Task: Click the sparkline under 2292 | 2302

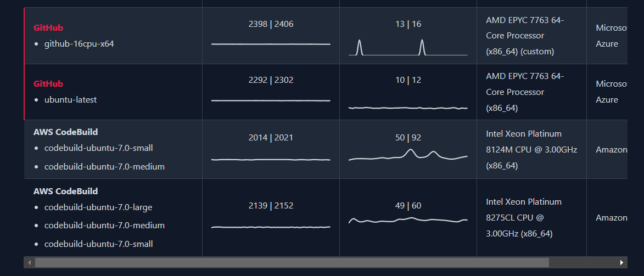Action: (x=271, y=100)
